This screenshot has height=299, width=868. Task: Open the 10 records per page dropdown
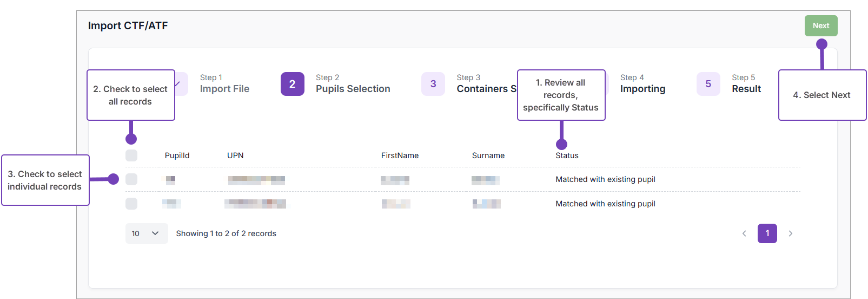146,233
